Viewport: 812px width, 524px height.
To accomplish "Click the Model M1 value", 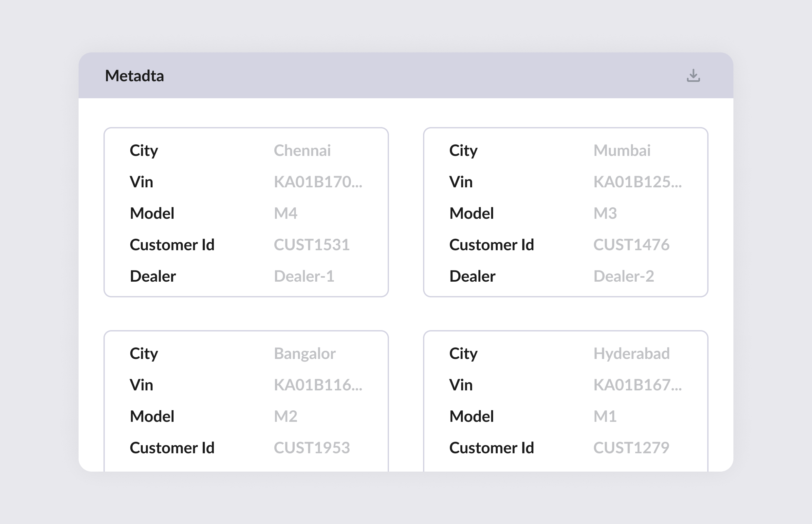I will coord(605,417).
